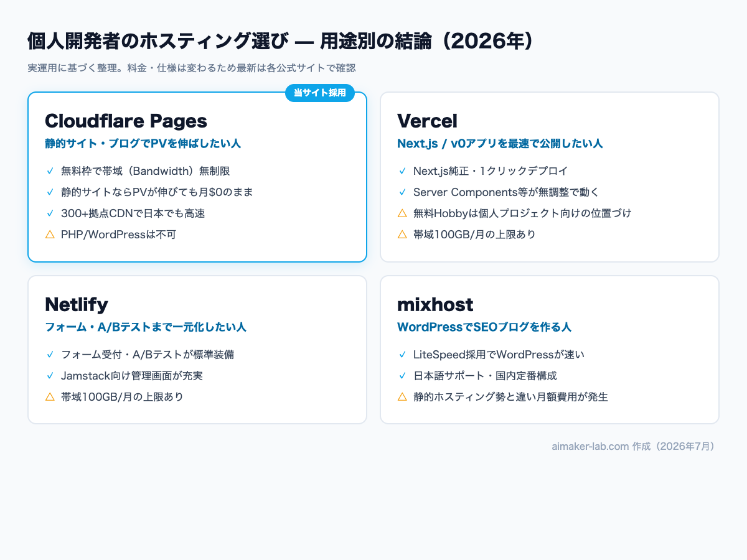Click the 当サイト採用 badge
The height and width of the screenshot is (560, 747).
320,93
